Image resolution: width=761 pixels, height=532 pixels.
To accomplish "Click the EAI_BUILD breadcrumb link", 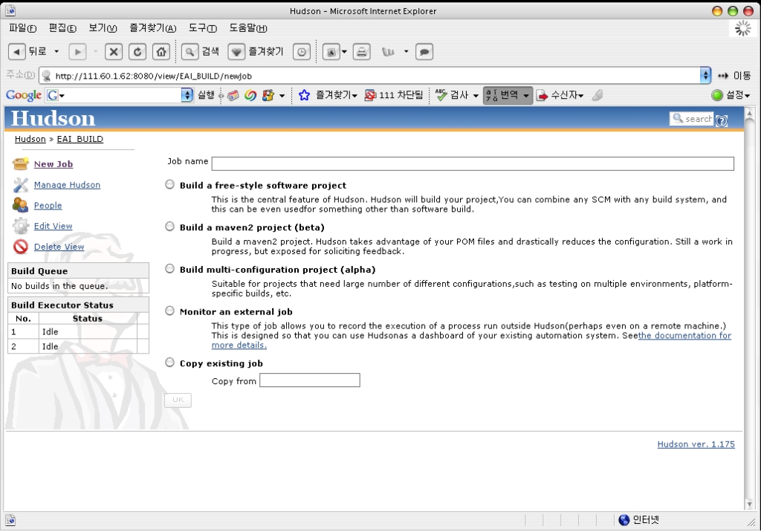I will (80, 139).
